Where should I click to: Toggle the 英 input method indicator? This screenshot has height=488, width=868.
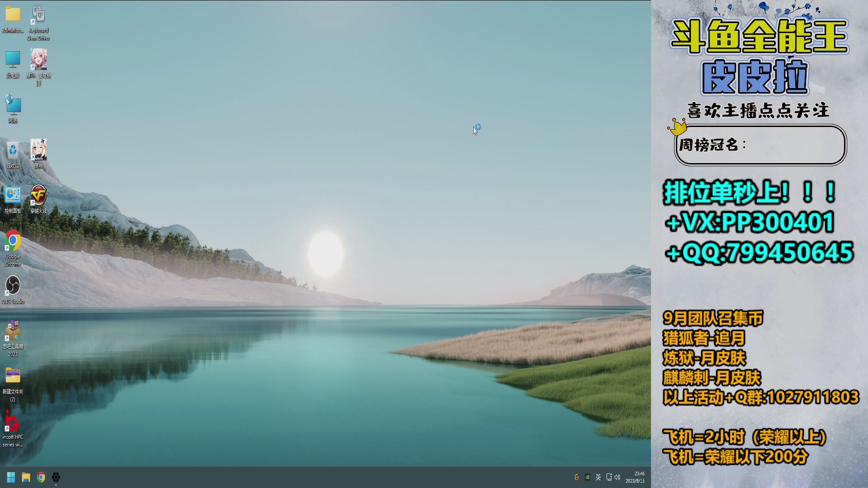click(x=598, y=477)
